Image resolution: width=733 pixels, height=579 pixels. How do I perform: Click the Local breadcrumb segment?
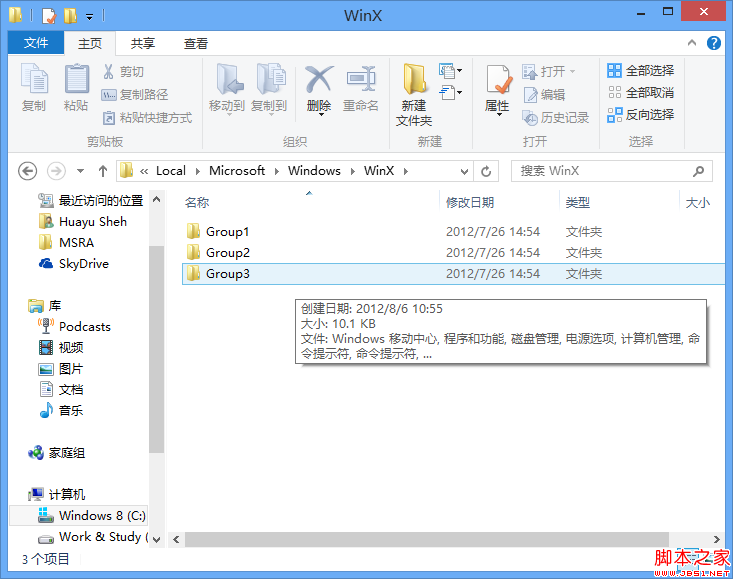click(x=171, y=171)
